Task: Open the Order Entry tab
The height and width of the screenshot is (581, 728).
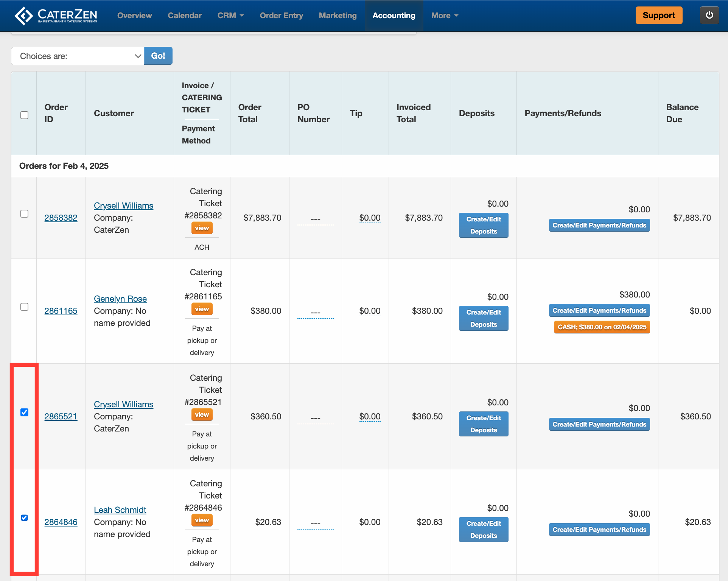Action: coord(281,16)
